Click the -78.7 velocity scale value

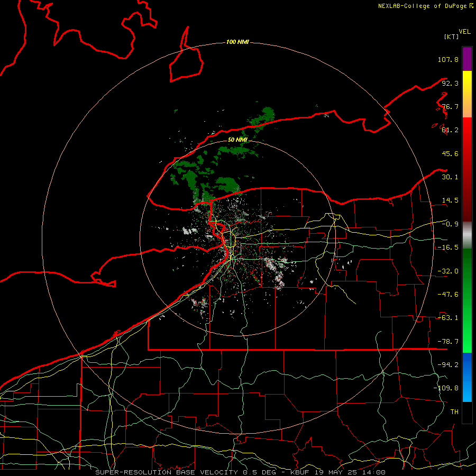pyautogui.click(x=448, y=342)
